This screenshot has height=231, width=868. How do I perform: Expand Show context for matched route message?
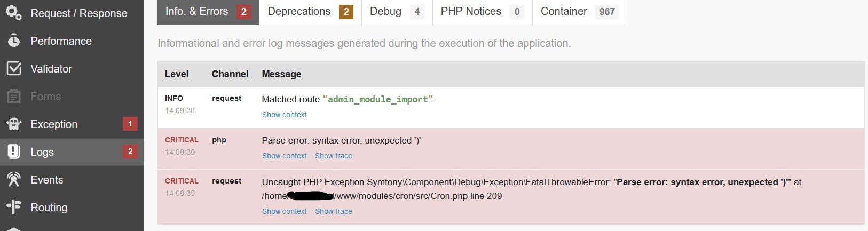pyautogui.click(x=284, y=115)
